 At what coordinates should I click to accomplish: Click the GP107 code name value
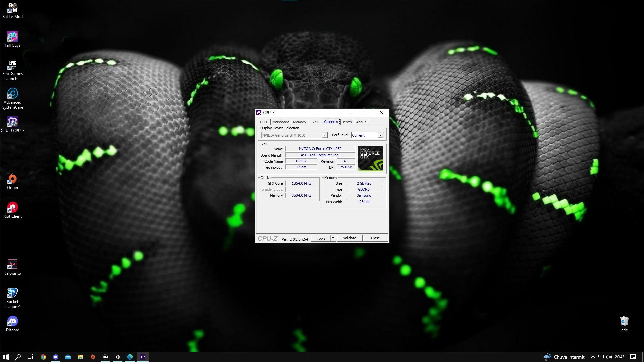click(301, 161)
